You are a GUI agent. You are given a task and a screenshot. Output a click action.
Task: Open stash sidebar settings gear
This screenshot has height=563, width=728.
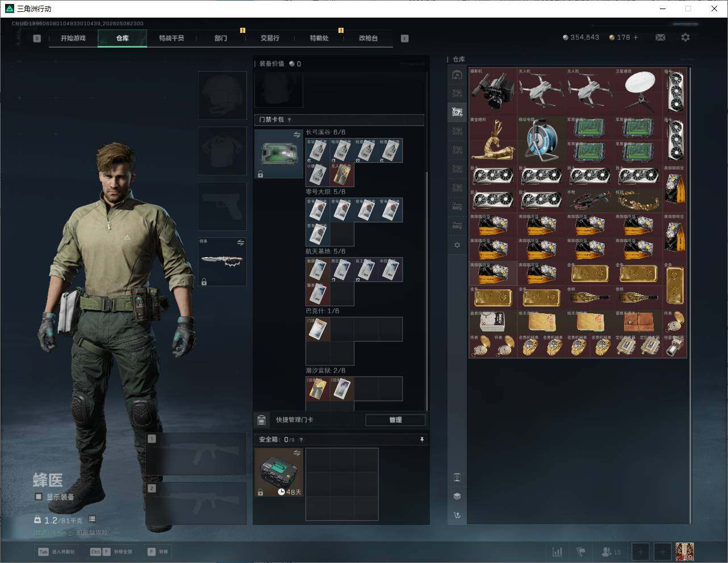coord(457,245)
